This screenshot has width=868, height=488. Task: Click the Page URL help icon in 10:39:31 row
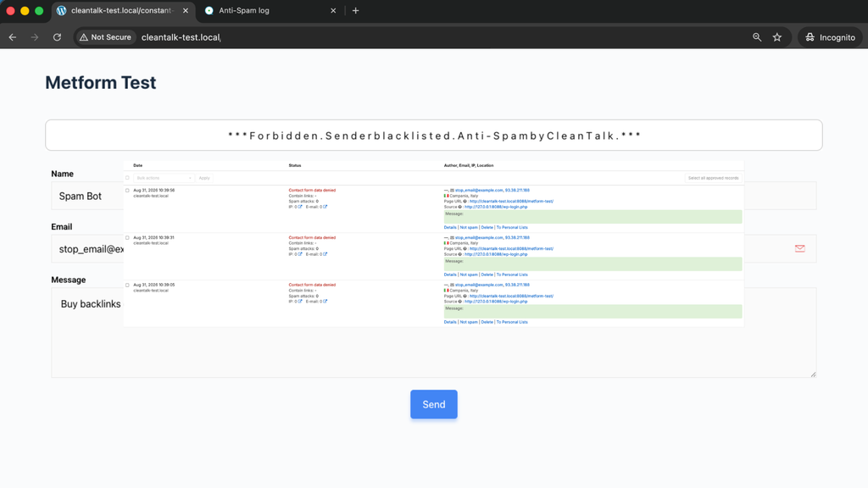[x=465, y=249]
